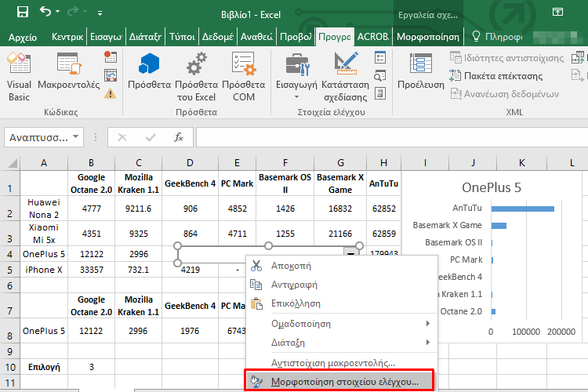Click the Εργαλεία σχεδίασης contextual tab title

[428, 15]
